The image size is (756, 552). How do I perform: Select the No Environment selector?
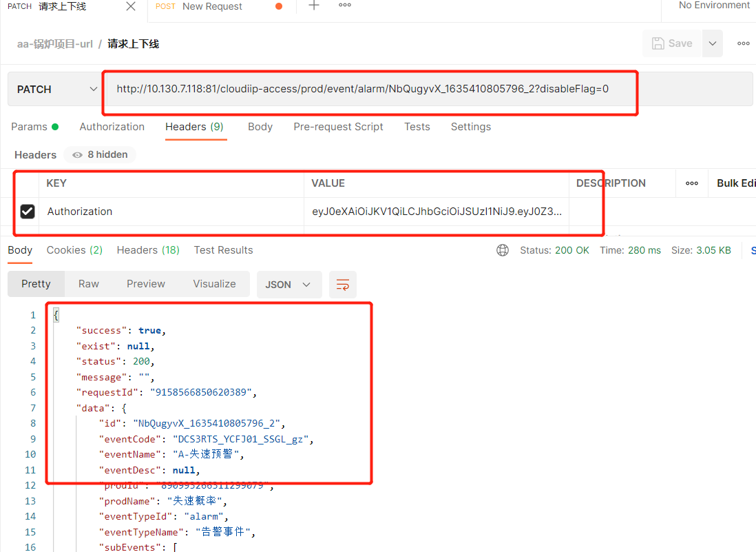coord(713,6)
